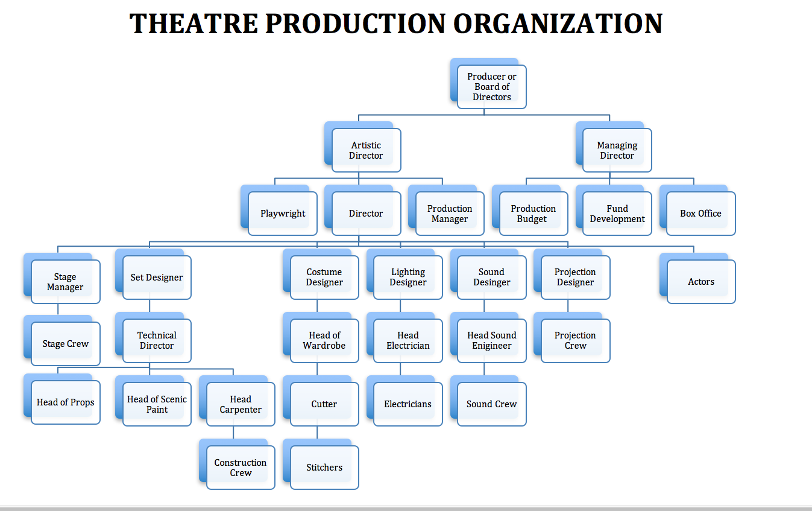Screen dimensions: 812x511
Task: Click the Head of Wardrobe box
Action: tap(324, 341)
